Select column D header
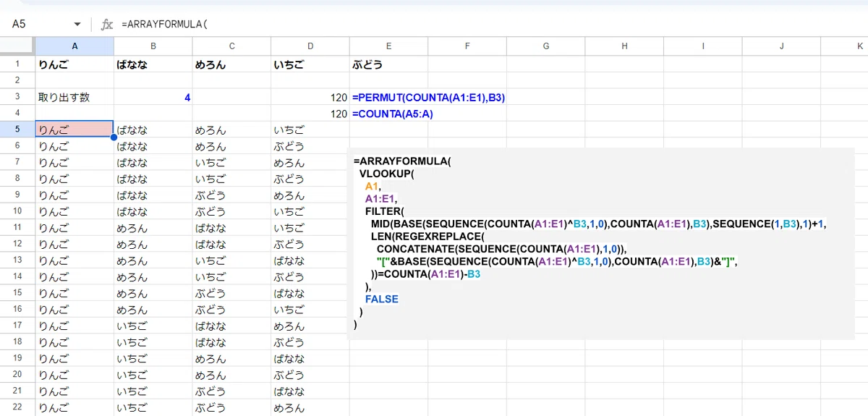Viewport: 868px width, 416px height. pyautogui.click(x=310, y=46)
